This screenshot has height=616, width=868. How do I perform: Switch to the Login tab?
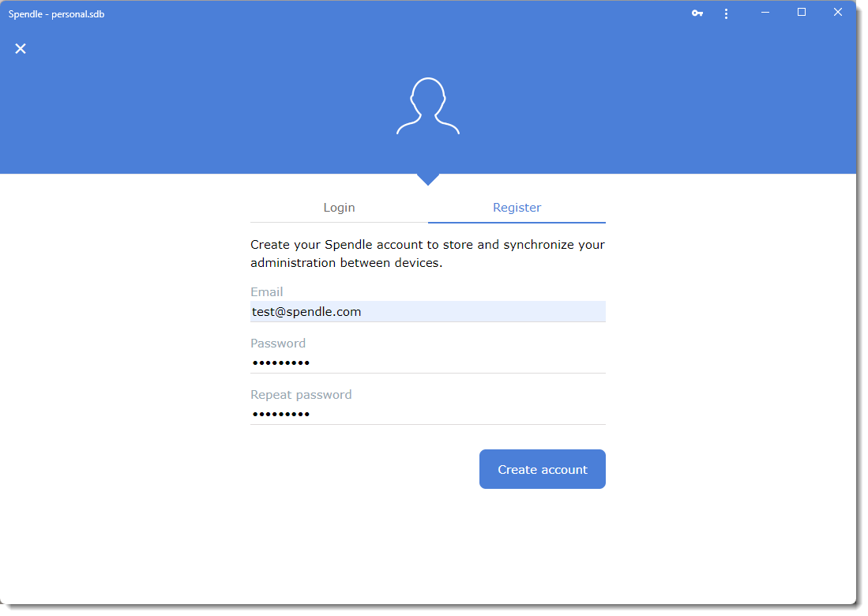(339, 208)
